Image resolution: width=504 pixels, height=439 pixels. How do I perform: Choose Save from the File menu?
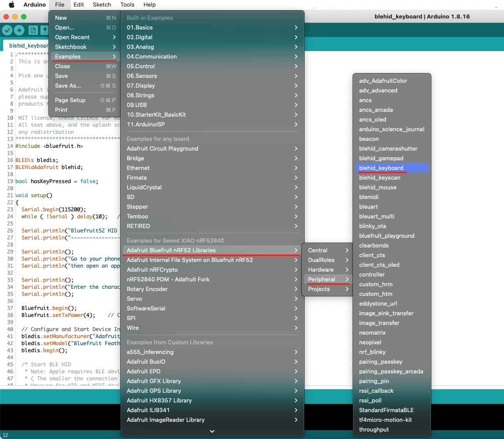(85, 76)
